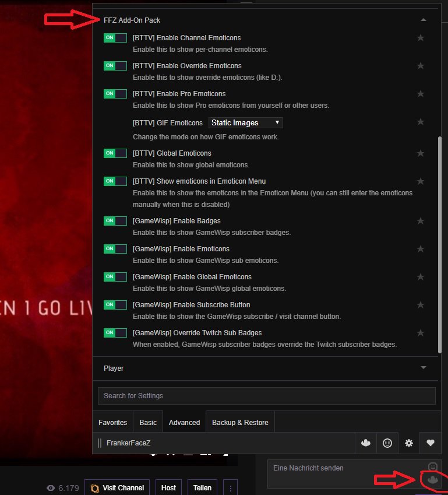Viewport: 448px width, 495px height.
Task: Click '[BTTV] Enable Pro Emoticons' label
Action: point(179,94)
